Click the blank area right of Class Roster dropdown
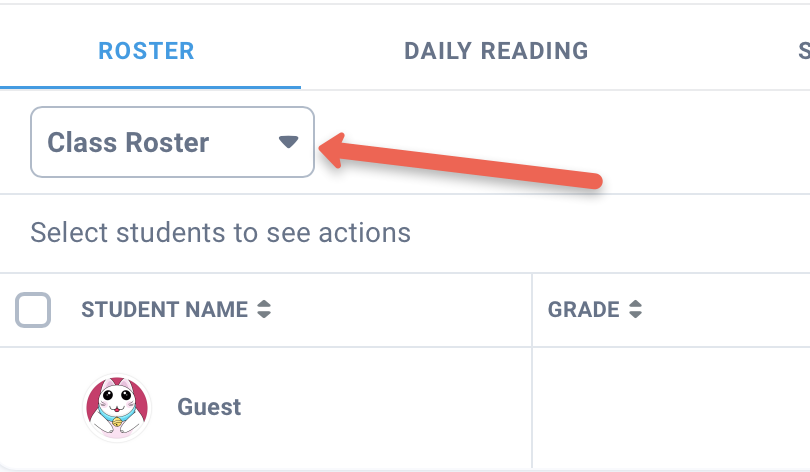 [x=700, y=142]
